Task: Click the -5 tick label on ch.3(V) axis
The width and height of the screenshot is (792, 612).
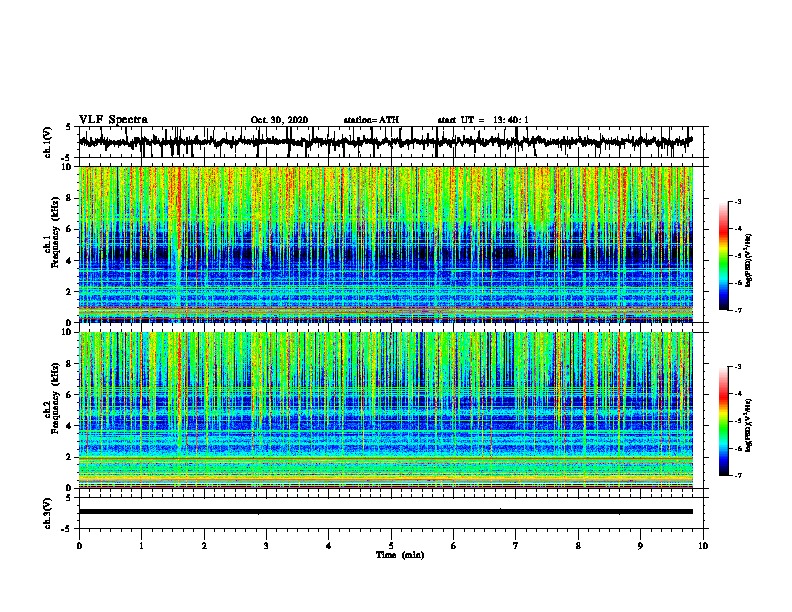Action: (67, 528)
